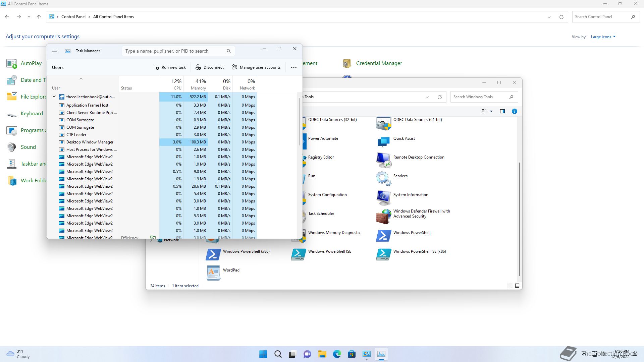Switch Windows Tools to details view

pyautogui.click(x=510, y=286)
